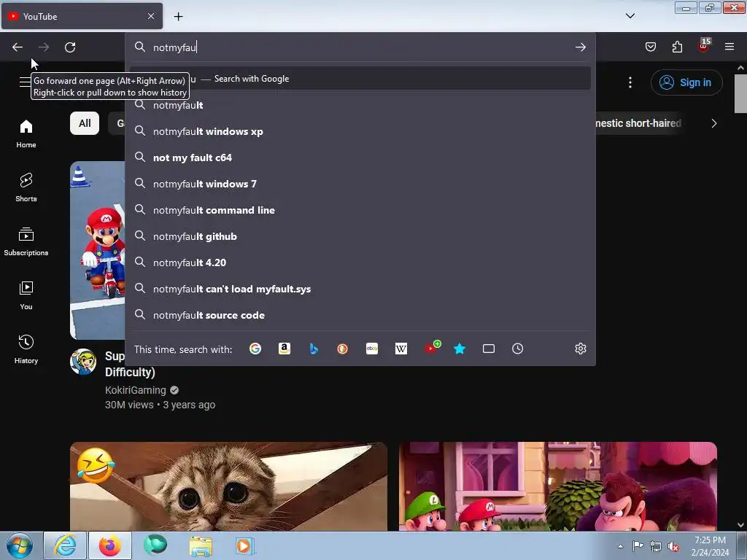This screenshot has height=560, width=747.
Task: Click inside the address bar text field
Action: [x=360, y=47]
